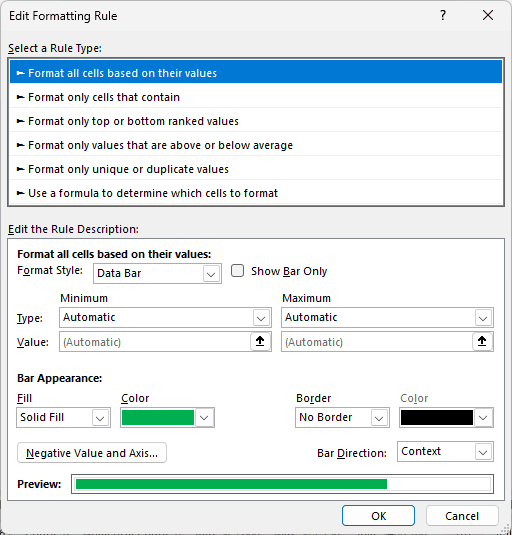Click the green data bar preview
Image resolution: width=512 pixels, height=535 pixels.
coord(282,484)
